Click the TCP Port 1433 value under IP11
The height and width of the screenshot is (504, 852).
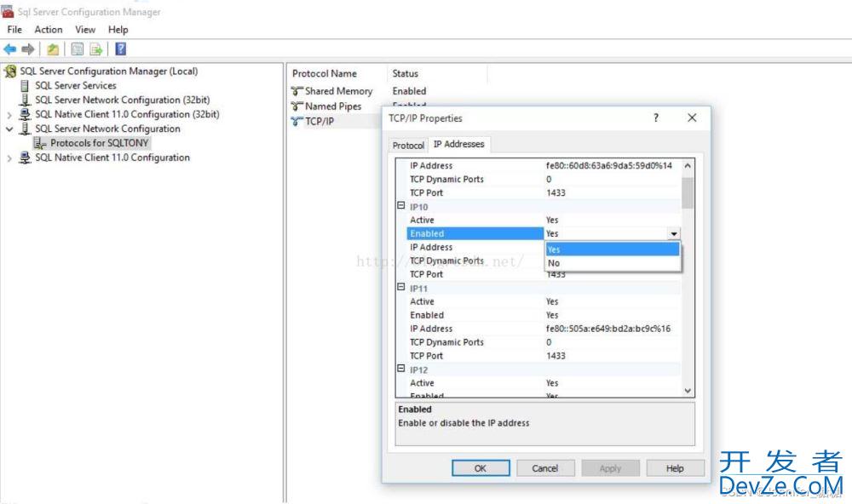556,356
